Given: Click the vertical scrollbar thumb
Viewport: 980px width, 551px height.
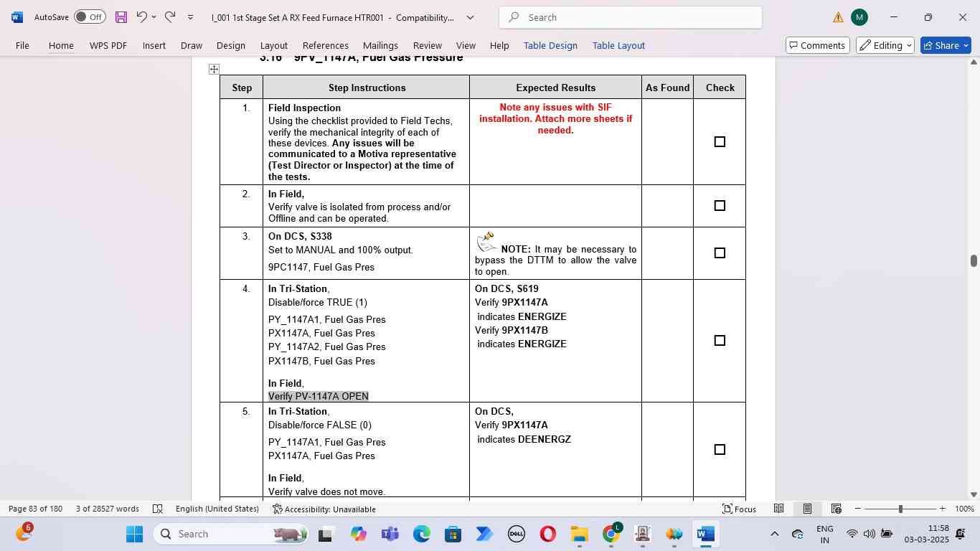Looking at the screenshot, I should pos(974,260).
